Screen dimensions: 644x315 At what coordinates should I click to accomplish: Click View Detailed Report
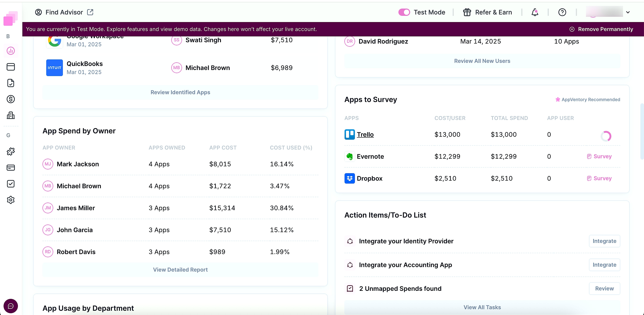coord(180,270)
